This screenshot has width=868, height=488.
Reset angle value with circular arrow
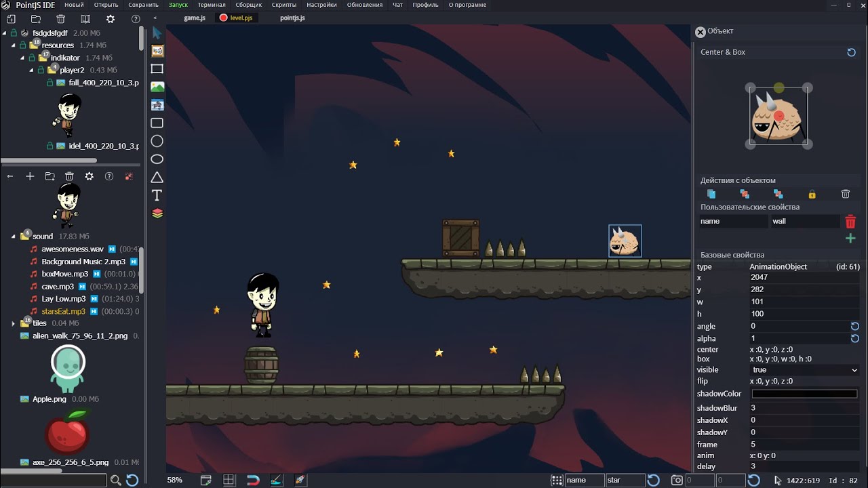(855, 327)
